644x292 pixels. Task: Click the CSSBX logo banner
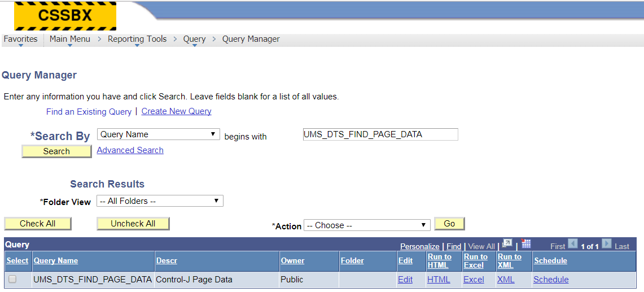(65, 16)
